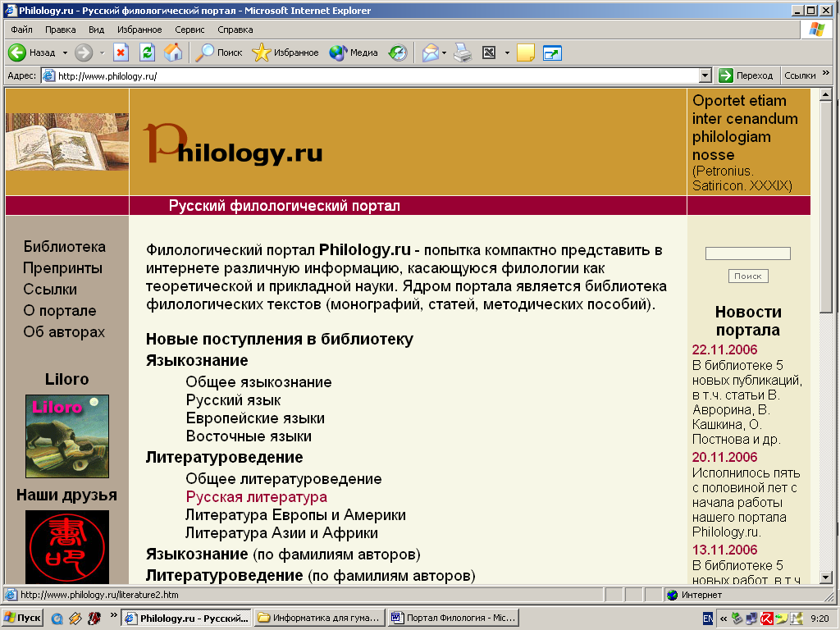Viewport: 840px width, 630px height.
Task: Open the Правка menu
Action: [60, 30]
